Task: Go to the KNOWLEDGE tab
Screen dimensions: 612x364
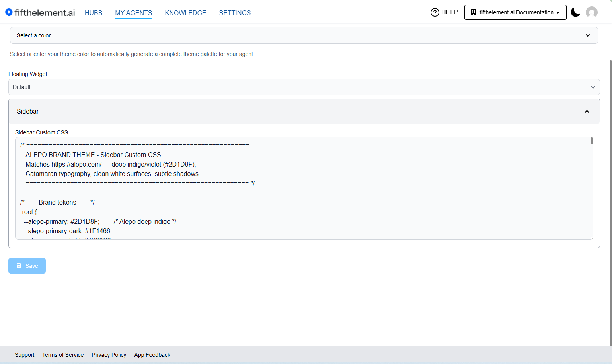Action: click(185, 13)
